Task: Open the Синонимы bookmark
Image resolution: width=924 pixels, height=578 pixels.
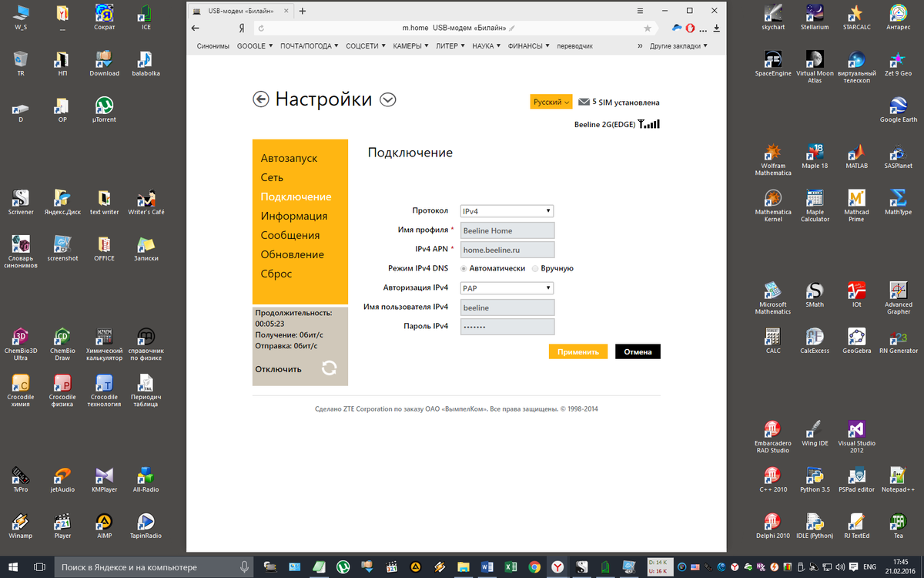Action: [213, 45]
